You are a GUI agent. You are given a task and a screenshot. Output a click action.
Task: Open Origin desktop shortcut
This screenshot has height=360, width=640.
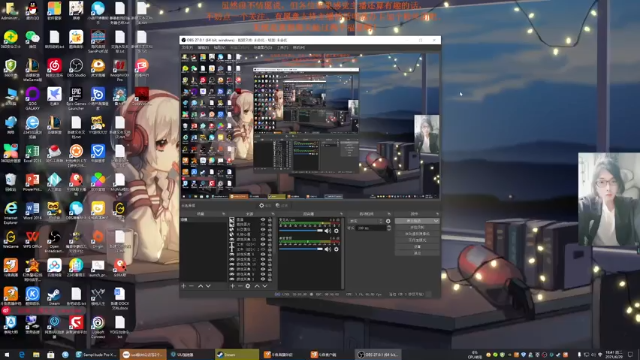point(98,240)
